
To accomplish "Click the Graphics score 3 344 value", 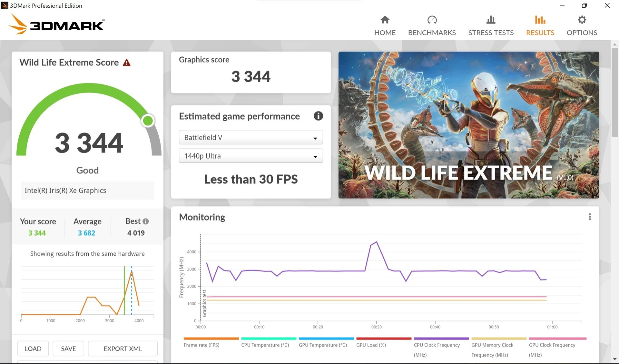I will pyautogui.click(x=251, y=76).
